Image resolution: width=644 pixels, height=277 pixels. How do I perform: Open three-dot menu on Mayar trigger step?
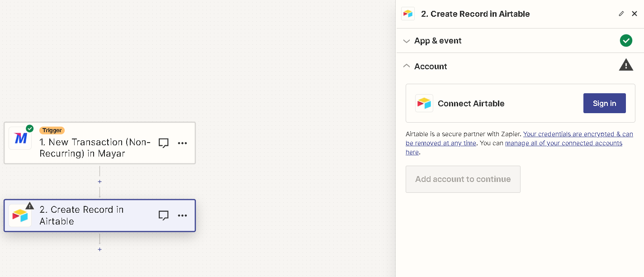(182, 143)
